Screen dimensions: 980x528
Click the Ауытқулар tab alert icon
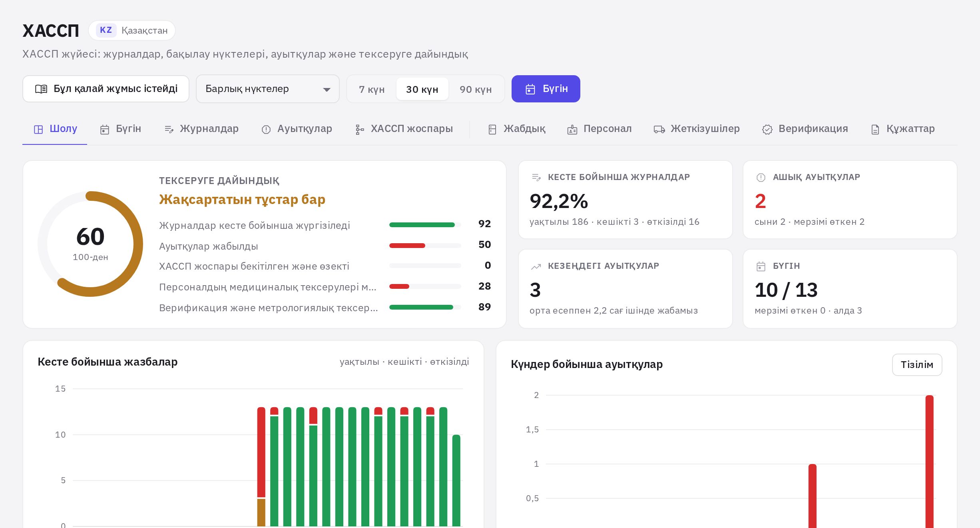266,129
